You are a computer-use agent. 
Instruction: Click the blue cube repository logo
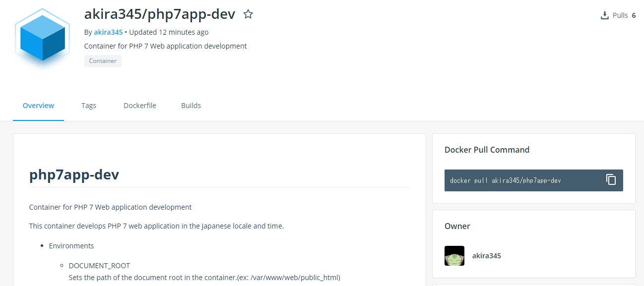43,39
